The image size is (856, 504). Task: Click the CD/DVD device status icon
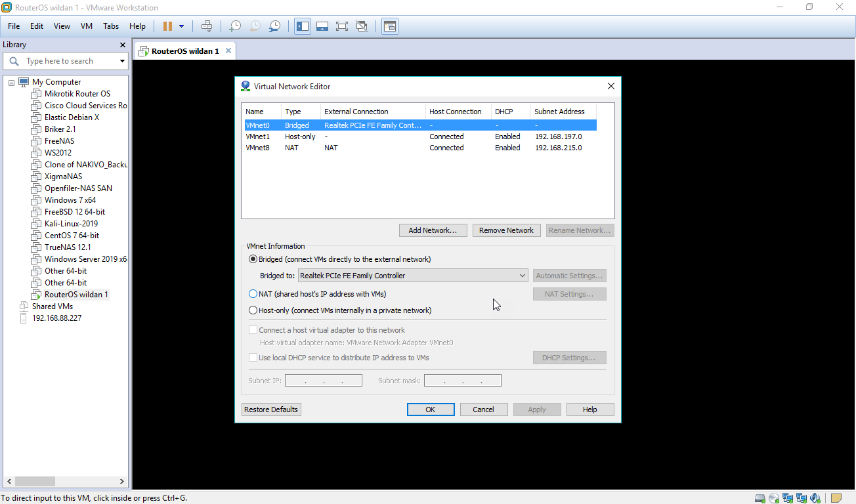773,497
